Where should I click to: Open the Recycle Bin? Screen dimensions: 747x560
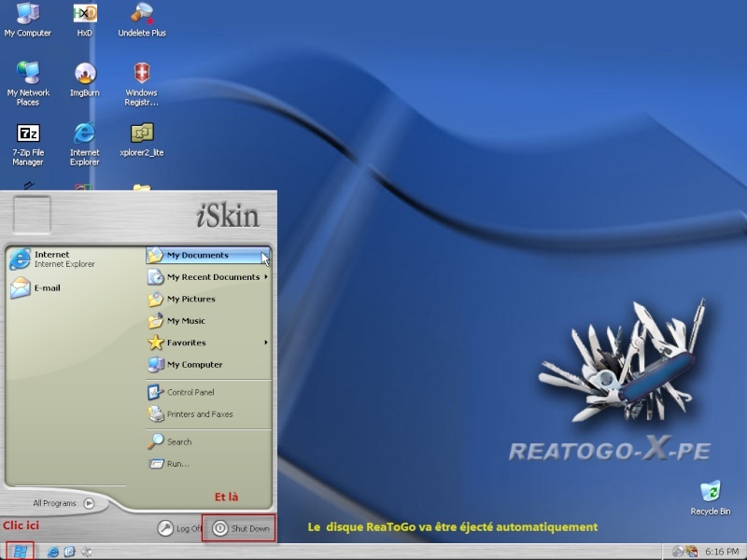pyautogui.click(x=711, y=497)
